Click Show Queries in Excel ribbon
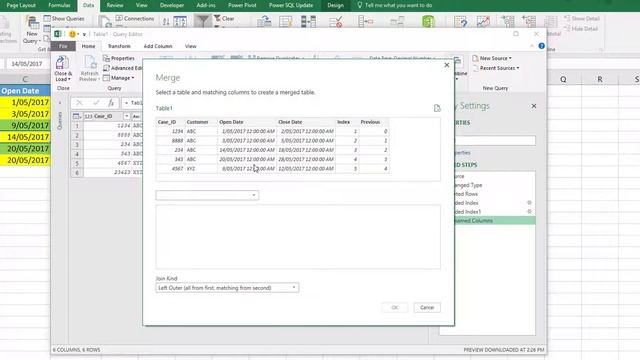Screen dimensions: 640x360 click(64, 18)
